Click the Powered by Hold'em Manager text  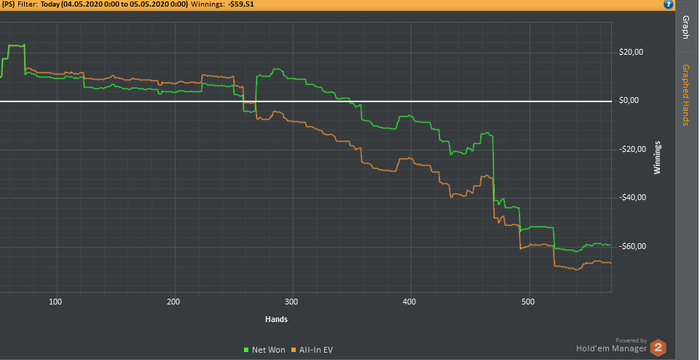pyautogui.click(x=612, y=345)
